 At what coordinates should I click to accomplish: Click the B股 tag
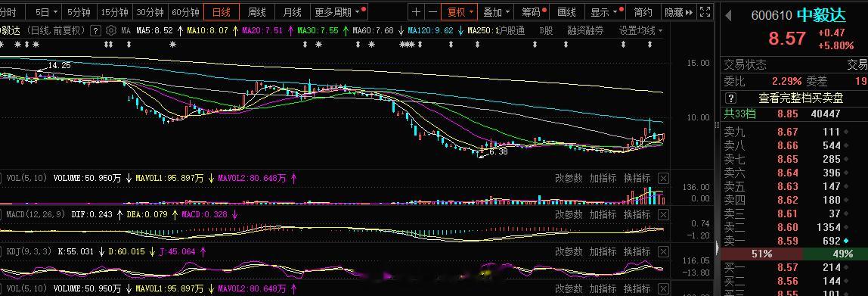[547, 31]
